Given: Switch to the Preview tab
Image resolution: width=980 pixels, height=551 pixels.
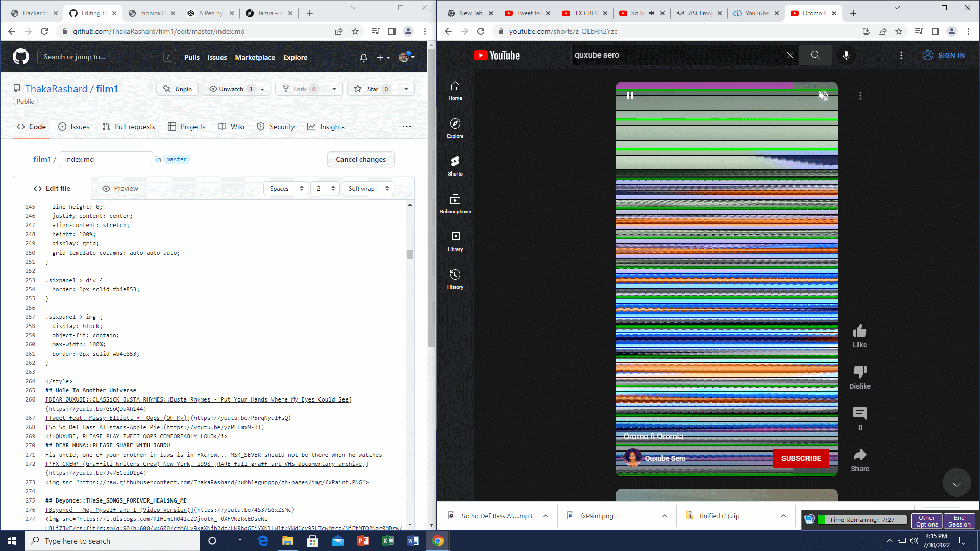Looking at the screenshot, I should click(x=120, y=188).
